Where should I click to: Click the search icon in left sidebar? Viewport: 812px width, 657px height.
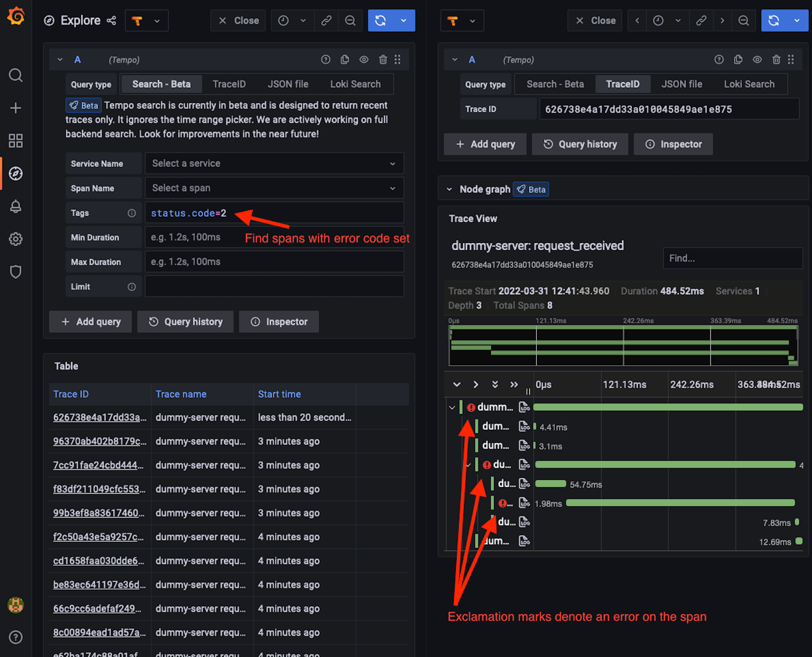(15, 75)
